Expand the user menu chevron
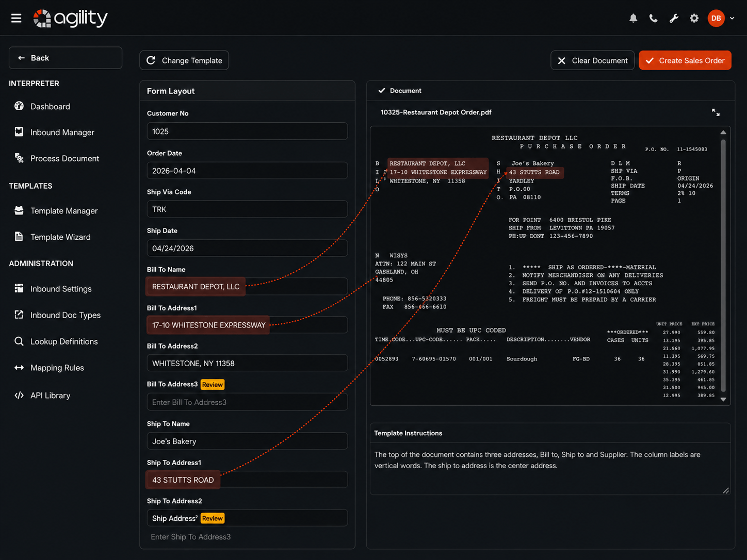747x560 pixels. (x=732, y=19)
